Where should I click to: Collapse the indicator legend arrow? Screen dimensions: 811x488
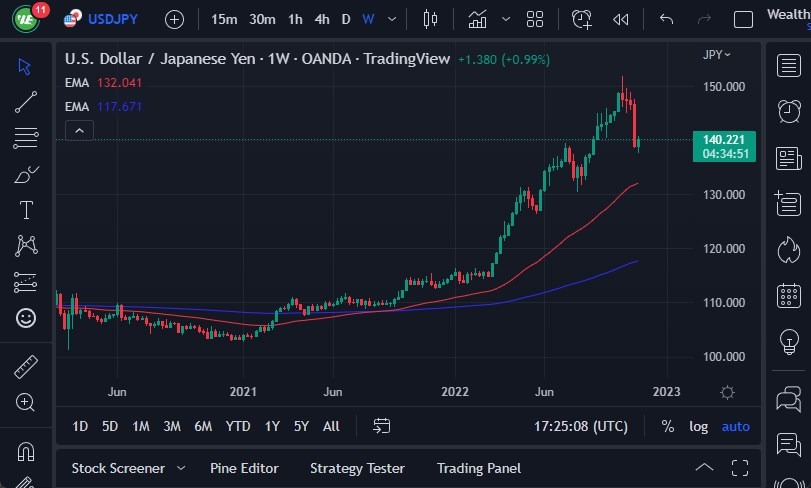point(79,130)
